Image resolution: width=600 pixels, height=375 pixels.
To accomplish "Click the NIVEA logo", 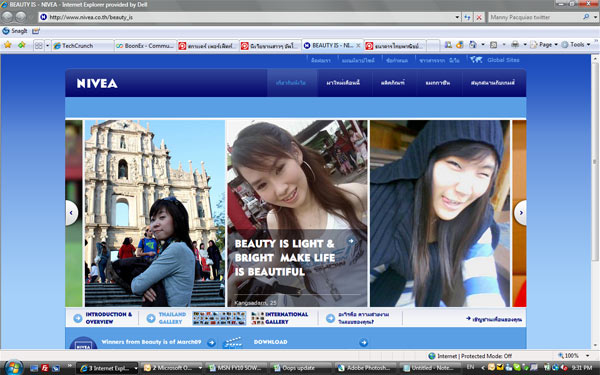I will [97, 83].
